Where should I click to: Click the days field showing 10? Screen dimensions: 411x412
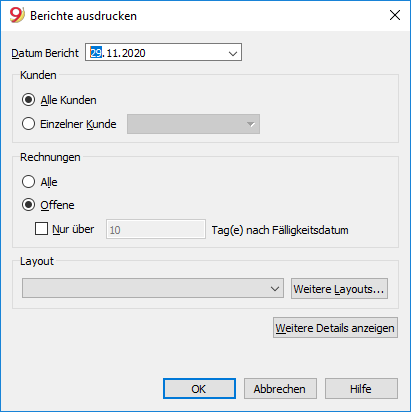156,229
